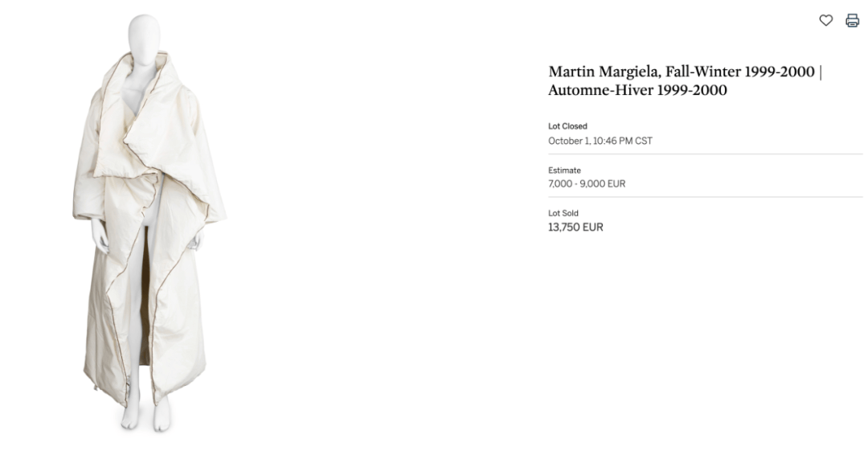The height and width of the screenshot is (451, 868).
Task: Select the Automne-Hiver 1999-2000 subtitle text
Action: 637,90
